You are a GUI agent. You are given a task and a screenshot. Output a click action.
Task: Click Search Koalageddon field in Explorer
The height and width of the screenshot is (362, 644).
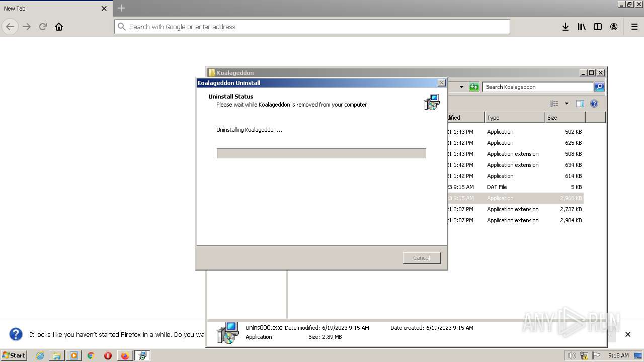pos(537,87)
